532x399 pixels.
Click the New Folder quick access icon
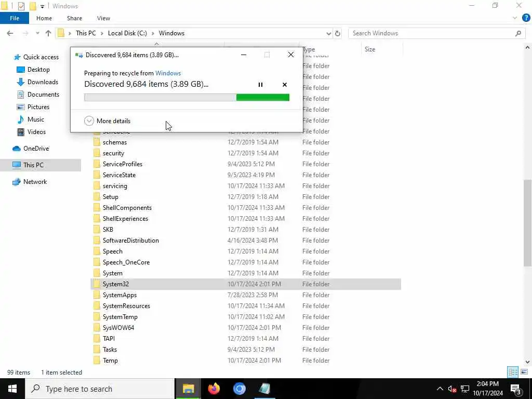click(x=33, y=6)
